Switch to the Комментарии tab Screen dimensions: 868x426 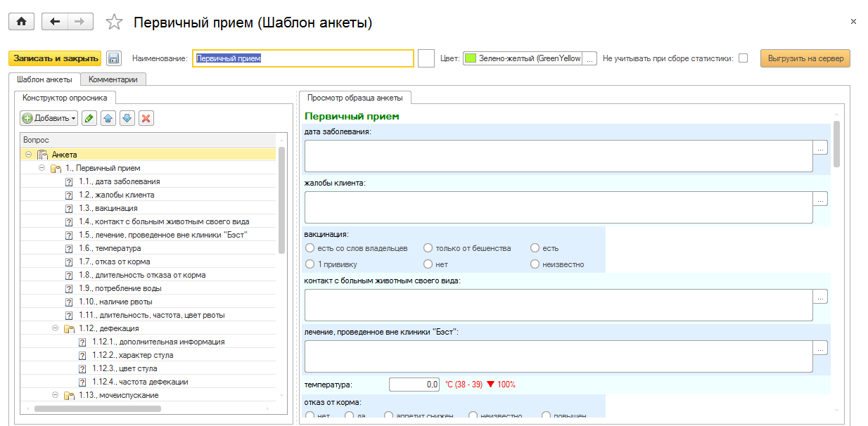tap(113, 79)
